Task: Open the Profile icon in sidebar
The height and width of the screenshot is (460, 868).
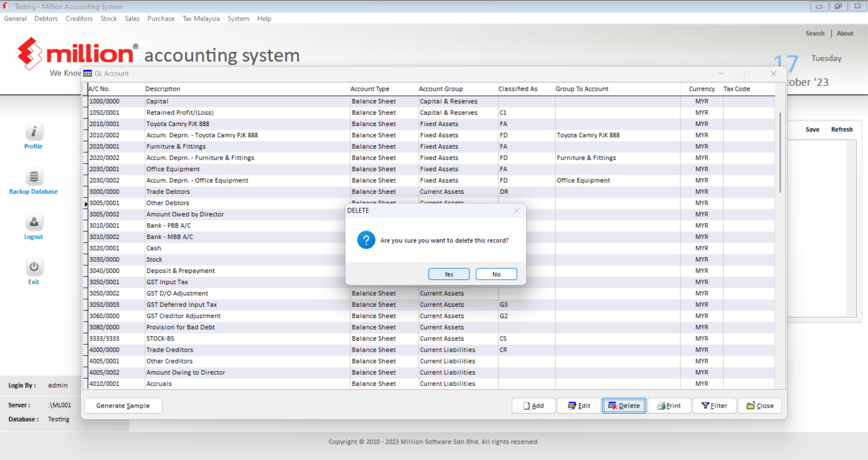Action: click(x=34, y=132)
